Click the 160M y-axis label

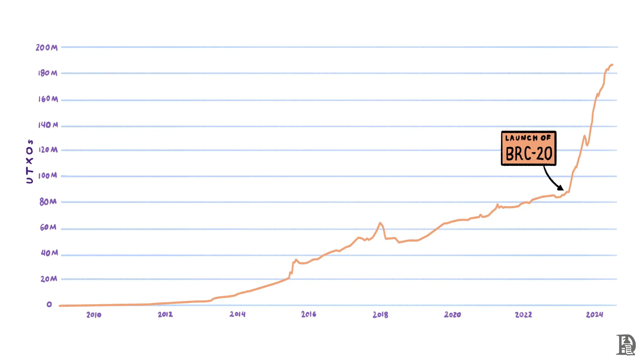[48, 99]
